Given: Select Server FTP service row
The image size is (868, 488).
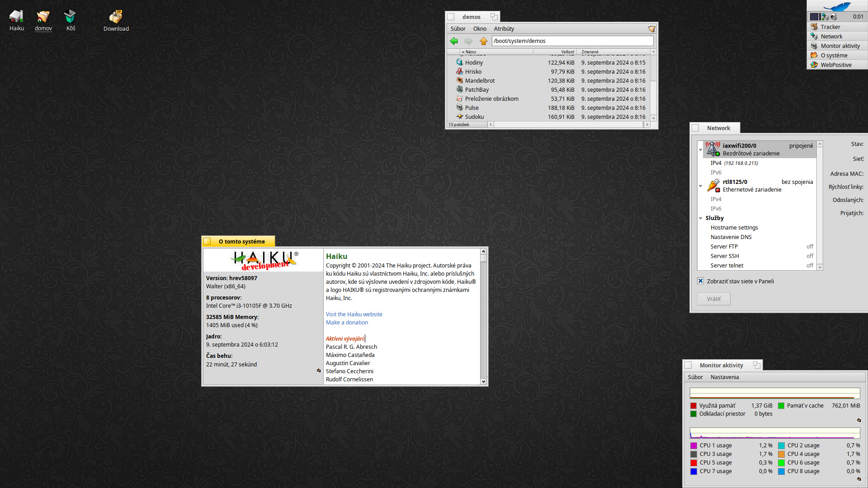Looking at the screenshot, I should click(760, 247).
